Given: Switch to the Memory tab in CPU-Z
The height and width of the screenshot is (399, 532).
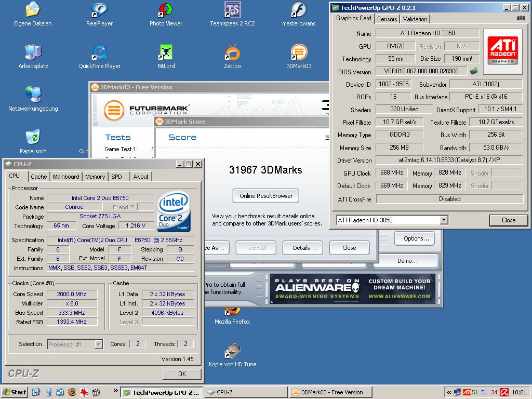Looking at the screenshot, I should (95, 177).
